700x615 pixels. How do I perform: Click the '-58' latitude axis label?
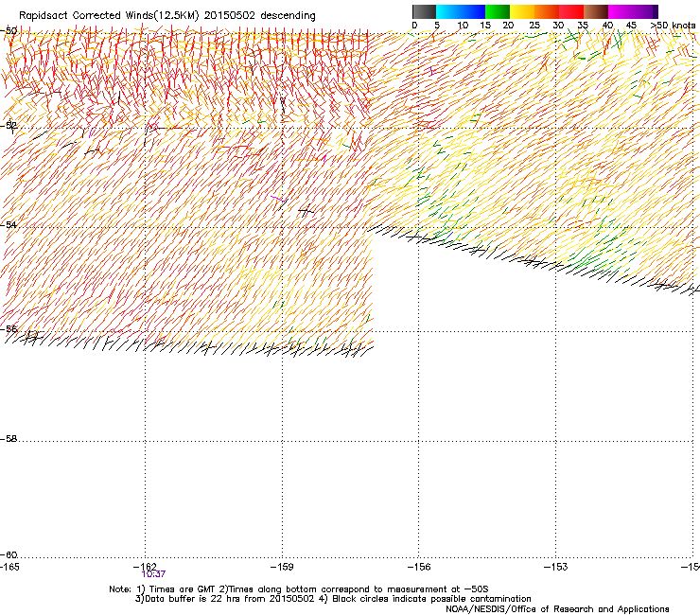(x=9, y=439)
